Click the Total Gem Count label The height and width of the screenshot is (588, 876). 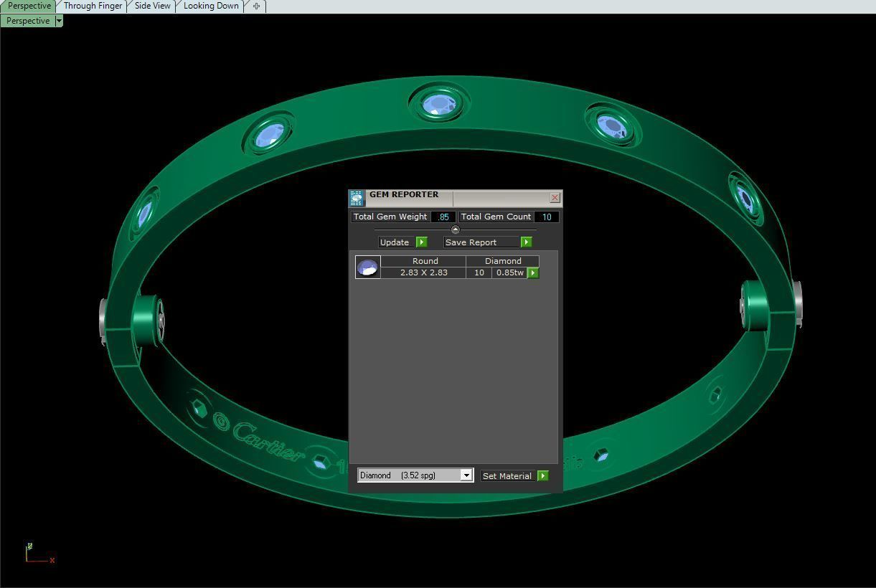point(496,217)
